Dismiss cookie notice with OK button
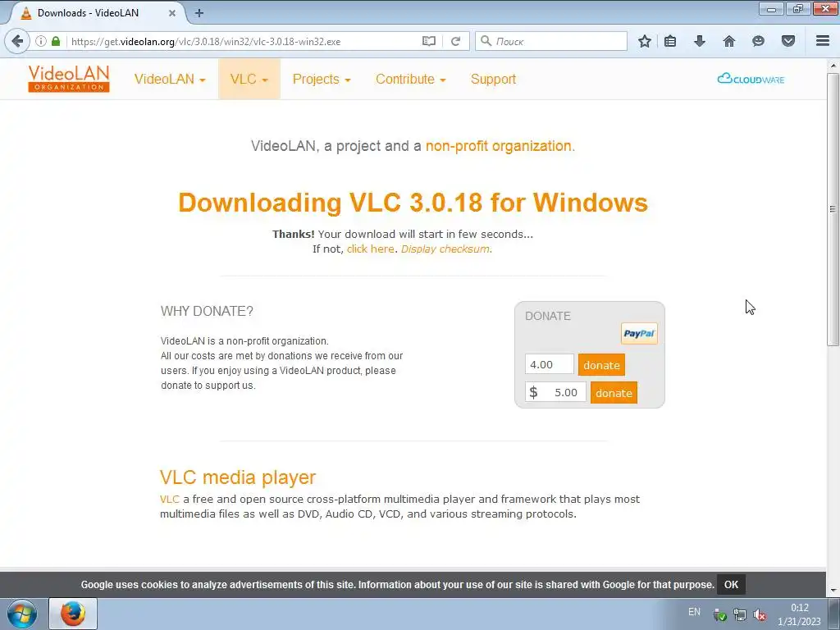This screenshot has height=630, width=840. (x=731, y=584)
